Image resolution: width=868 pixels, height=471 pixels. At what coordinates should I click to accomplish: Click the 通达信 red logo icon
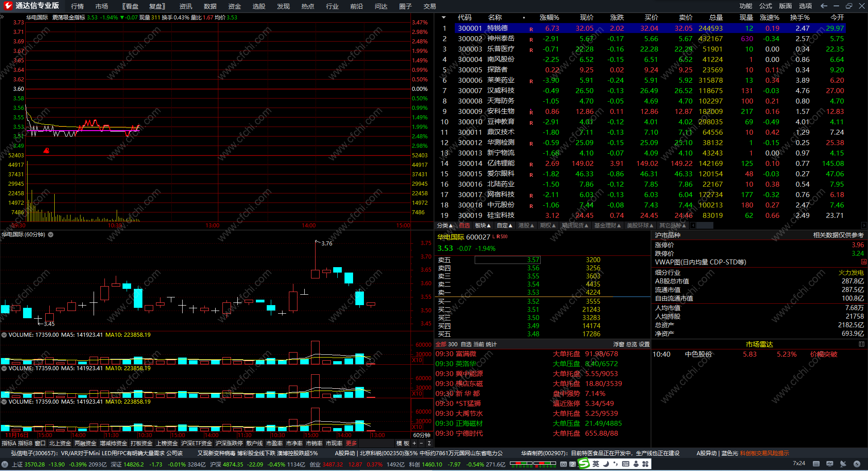[x=8, y=5]
